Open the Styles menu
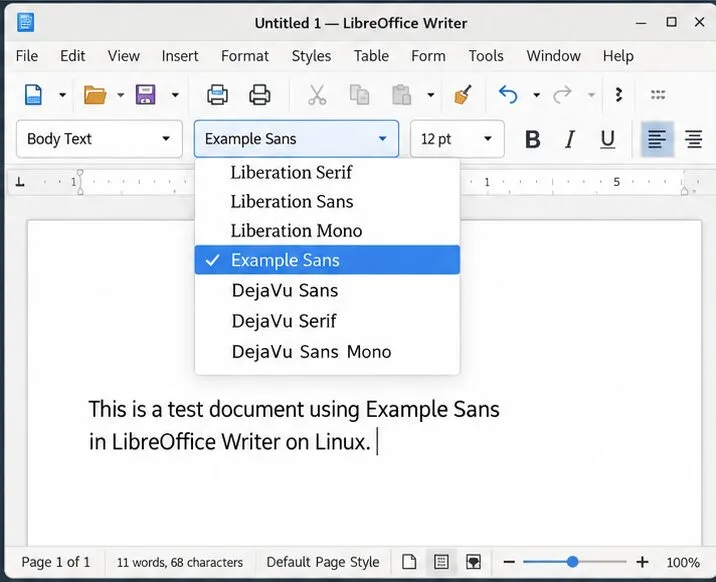The width and height of the screenshot is (716, 582). pyautogui.click(x=311, y=56)
